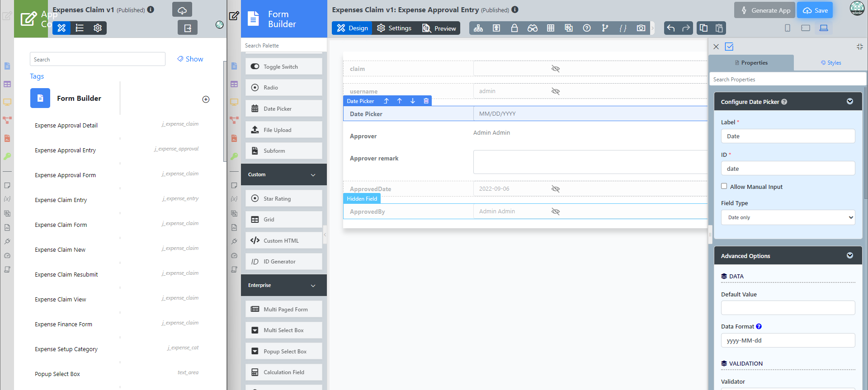The width and height of the screenshot is (868, 390).
Task: Toggle hidden eye icon on the ApprovedBy row
Action: point(556,211)
